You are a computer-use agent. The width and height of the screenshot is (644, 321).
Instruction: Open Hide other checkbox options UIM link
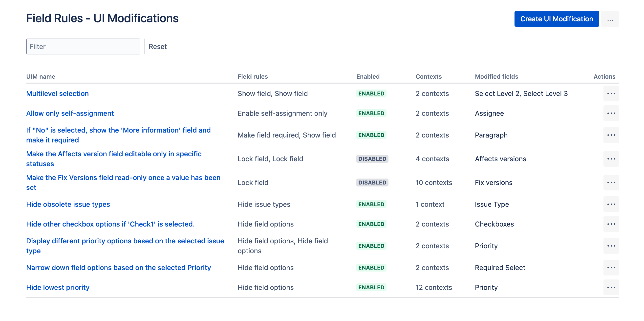click(110, 224)
